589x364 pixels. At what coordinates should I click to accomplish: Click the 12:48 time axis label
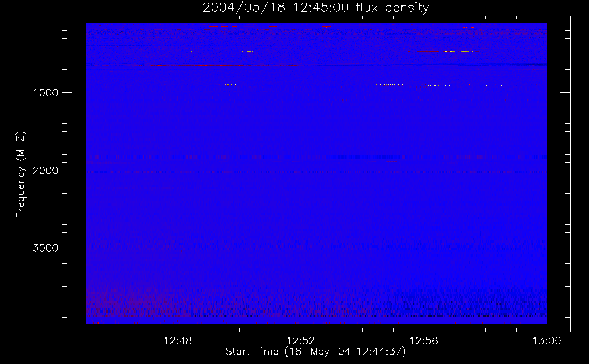tap(178, 341)
